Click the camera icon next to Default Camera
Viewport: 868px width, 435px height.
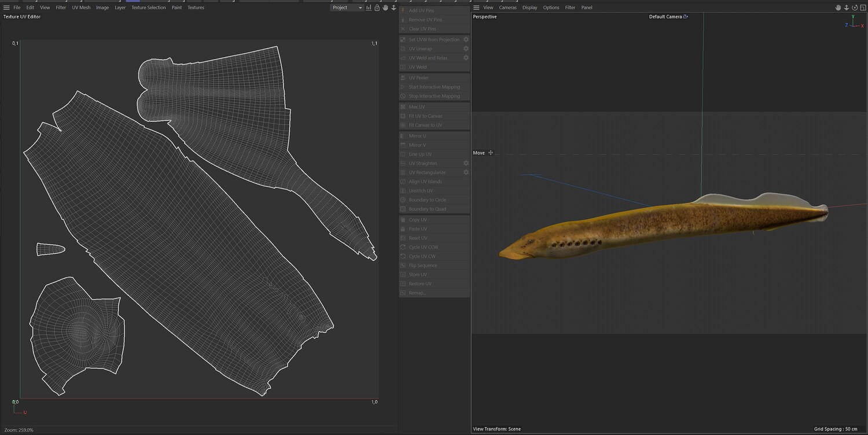686,17
